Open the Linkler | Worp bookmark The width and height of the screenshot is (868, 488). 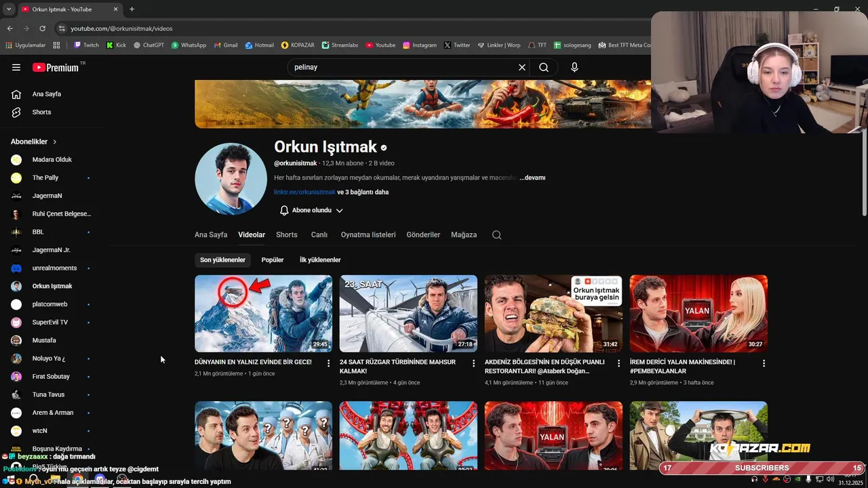pos(499,45)
